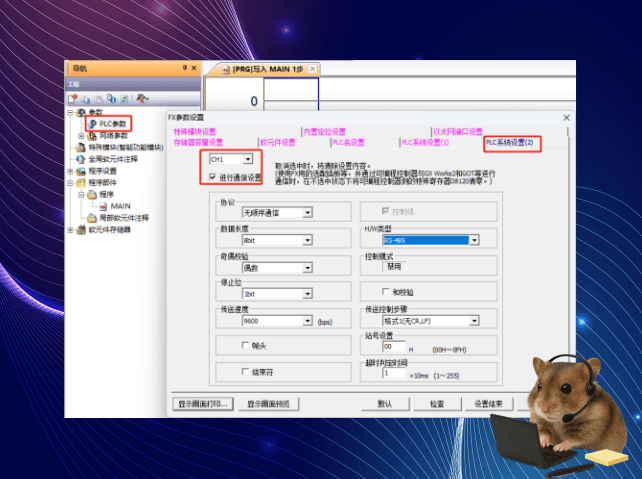Close the 导航 navigation panel
The width and height of the screenshot is (642, 479).
[x=194, y=68]
